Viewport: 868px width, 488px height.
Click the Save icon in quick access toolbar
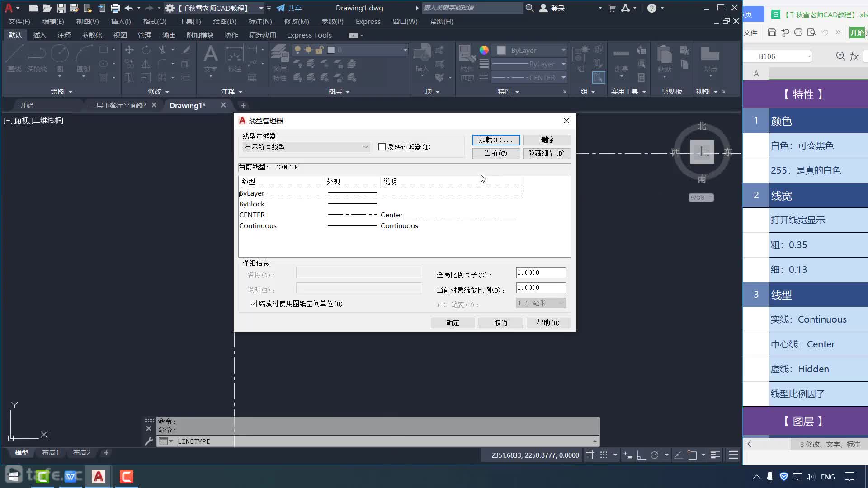pyautogui.click(x=61, y=8)
